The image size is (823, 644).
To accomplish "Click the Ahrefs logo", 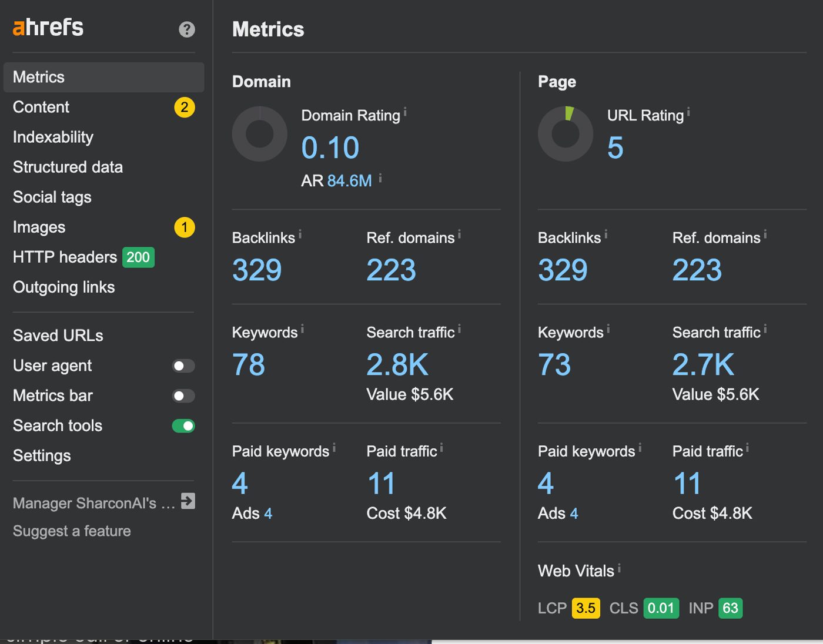I will click(48, 27).
